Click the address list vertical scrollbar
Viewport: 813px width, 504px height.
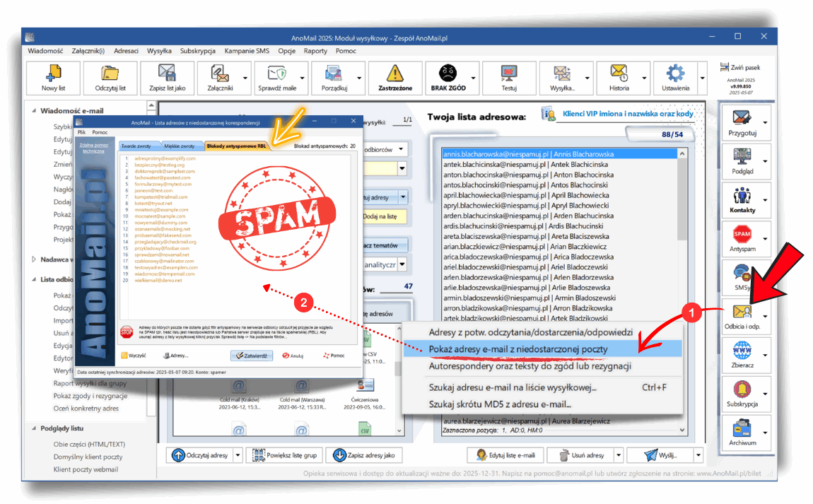click(x=682, y=292)
